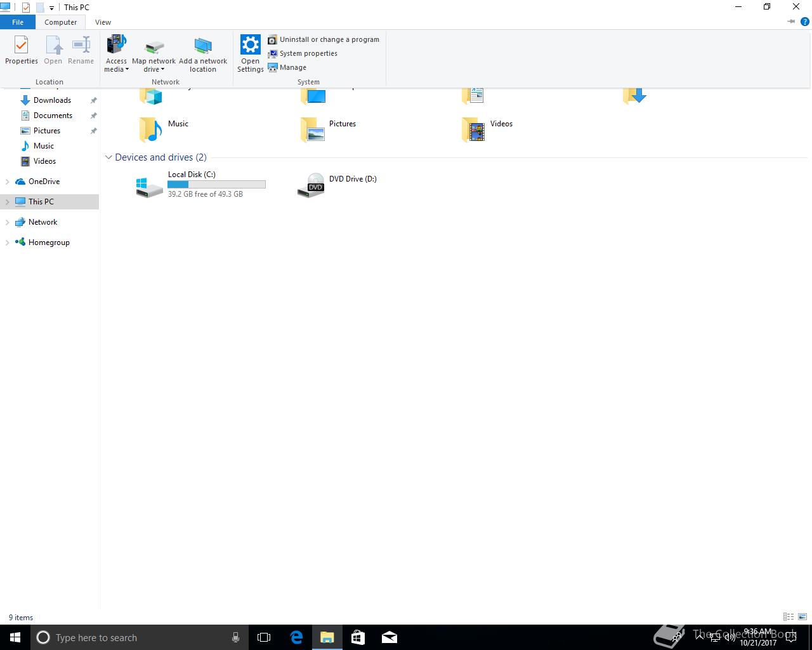Unpin the ribbon with pin icon
This screenshot has height=650, width=812.
[791, 22]
